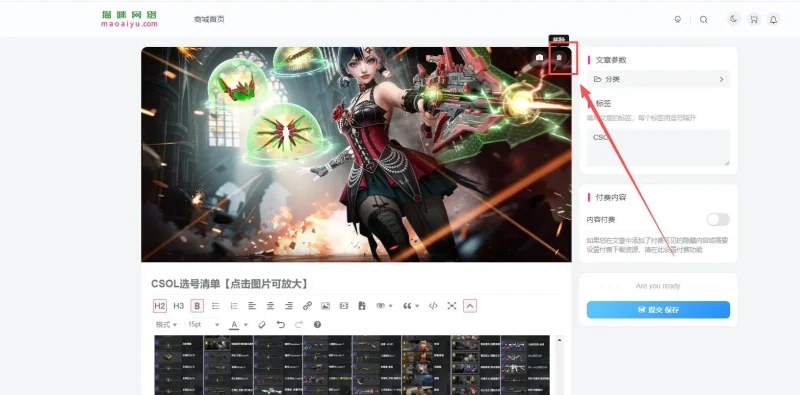
Task: Insert a numbered list
Action: 234,306
